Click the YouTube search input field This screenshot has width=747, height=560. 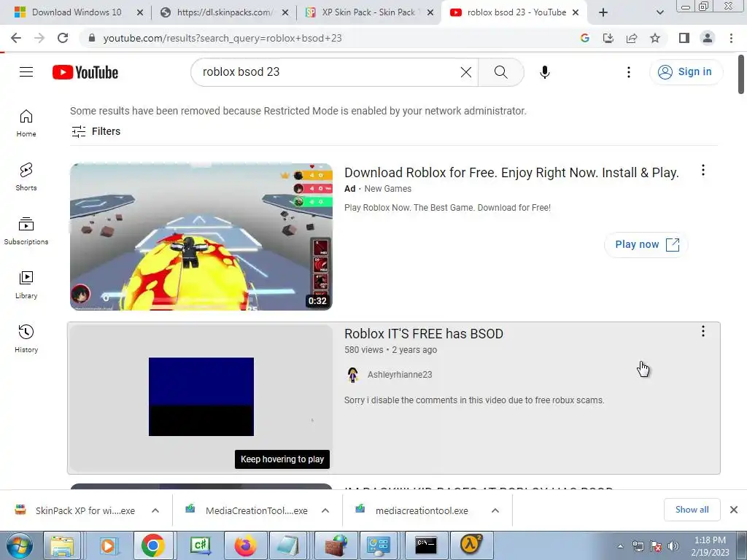tap(329, 72)
